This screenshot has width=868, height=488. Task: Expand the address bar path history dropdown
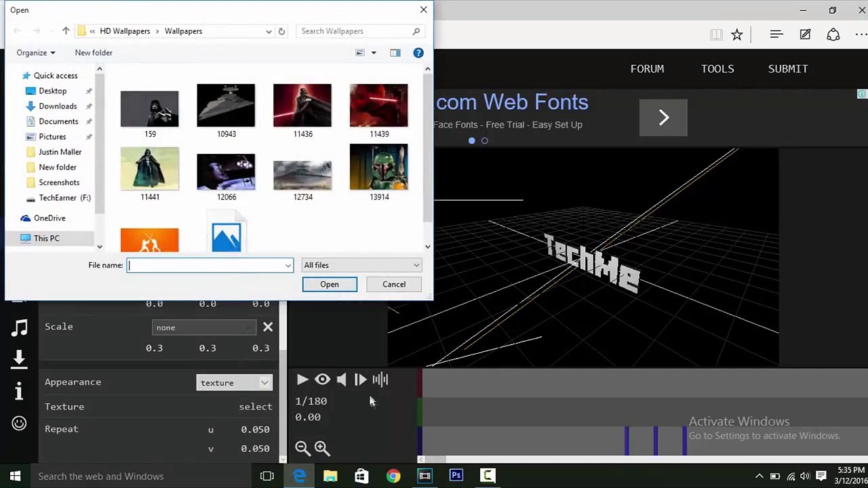click(x=269, y=31)
